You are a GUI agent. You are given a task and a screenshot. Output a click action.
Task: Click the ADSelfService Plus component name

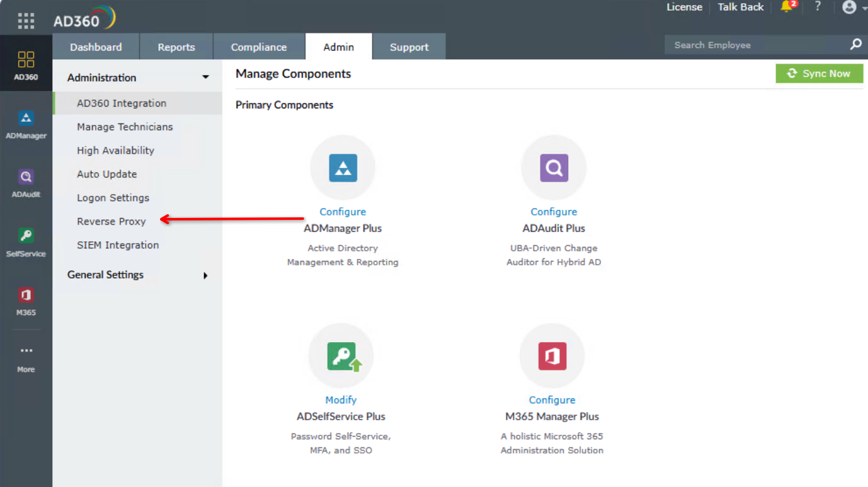[341, 416]
